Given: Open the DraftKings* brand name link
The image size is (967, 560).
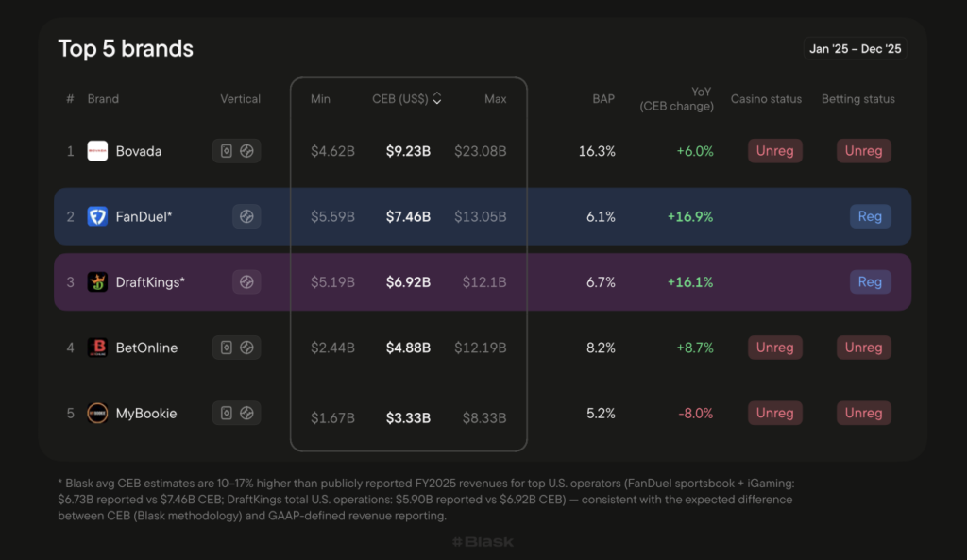Looking at the screenshot, I should (x=150, y=281).
